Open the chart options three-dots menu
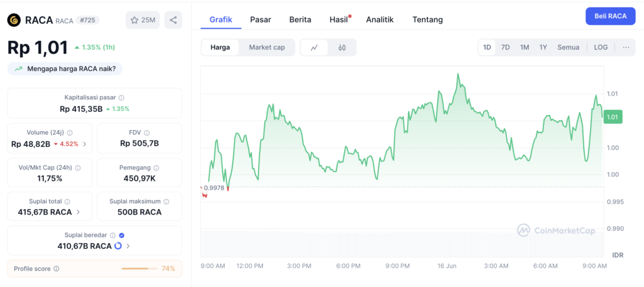The image size is (644, 287). click(626, 47)
